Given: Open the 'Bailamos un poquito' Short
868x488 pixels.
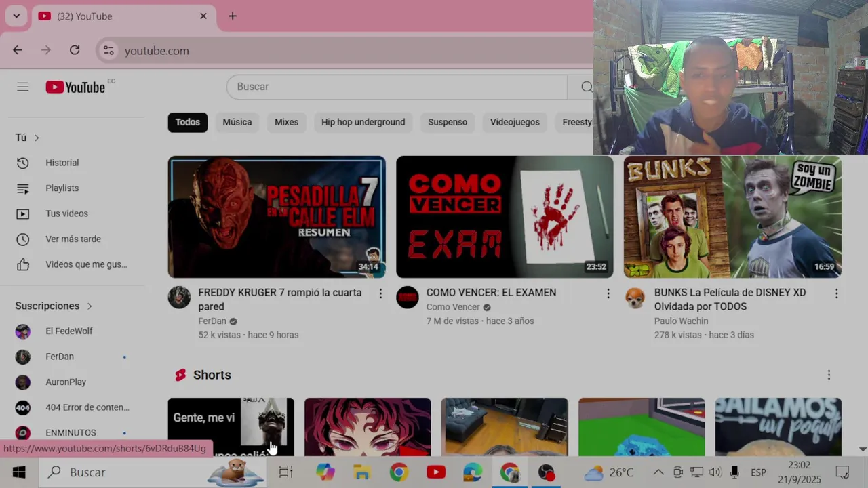Looking at the screenshot, I should pyautogui.click(x=778, y=427).
